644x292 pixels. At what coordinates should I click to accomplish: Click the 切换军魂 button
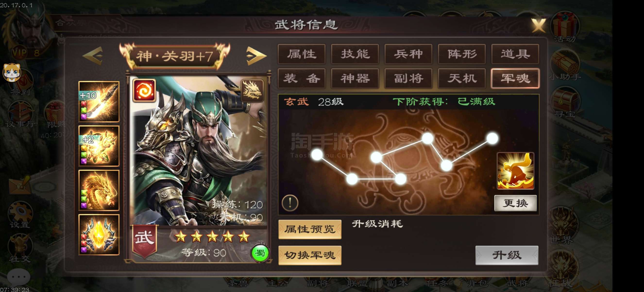click(310, 255)
